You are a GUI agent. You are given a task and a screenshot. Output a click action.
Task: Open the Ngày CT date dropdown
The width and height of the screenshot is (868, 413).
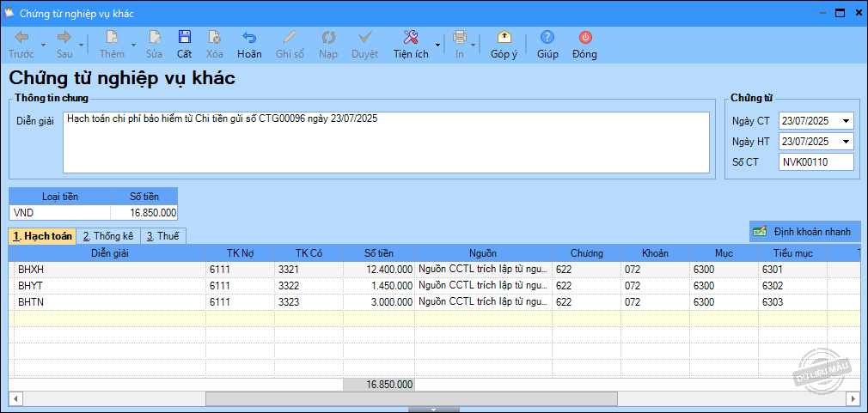[x=846, y=121]
